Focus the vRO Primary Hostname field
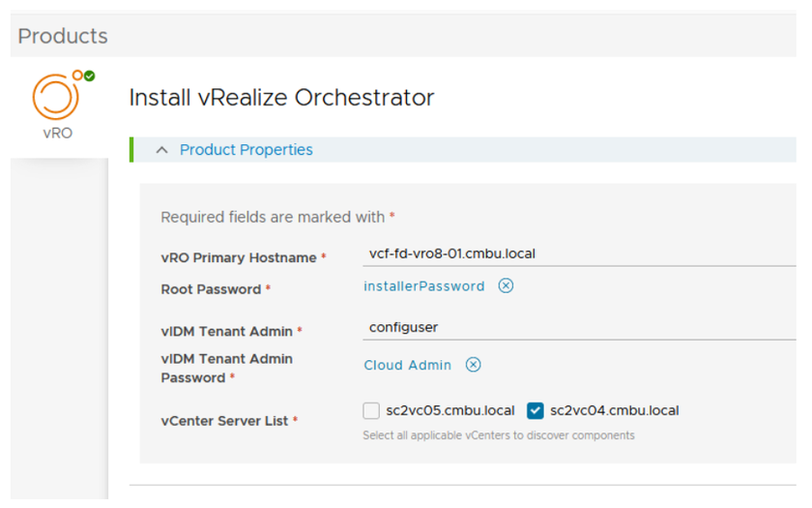The height and width of the screenshot is (508, 812). coord(580,254)
